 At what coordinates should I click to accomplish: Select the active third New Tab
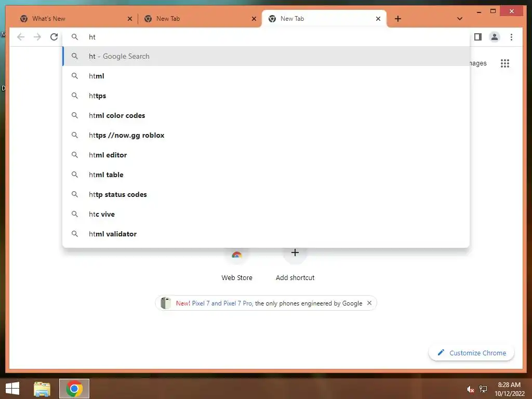click(324, 19)
